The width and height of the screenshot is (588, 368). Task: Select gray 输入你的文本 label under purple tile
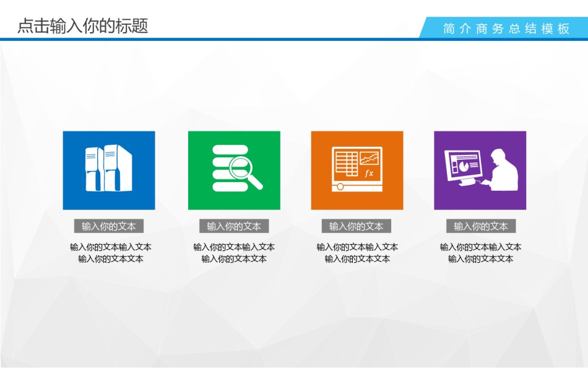coord(481,226)
